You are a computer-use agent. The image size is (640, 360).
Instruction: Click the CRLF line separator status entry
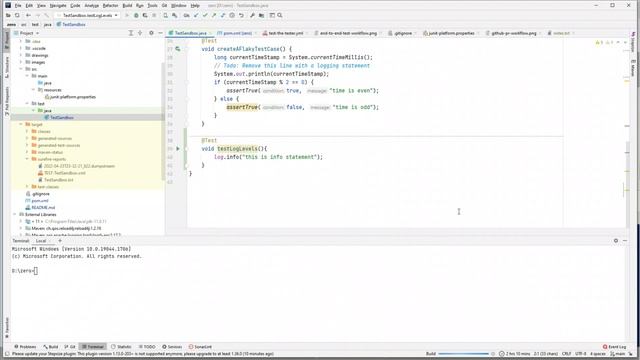pos(567,354)
